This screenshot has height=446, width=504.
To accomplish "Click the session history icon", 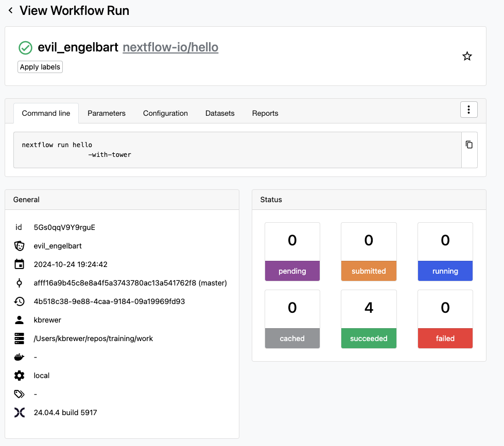I will coord(20,301).
